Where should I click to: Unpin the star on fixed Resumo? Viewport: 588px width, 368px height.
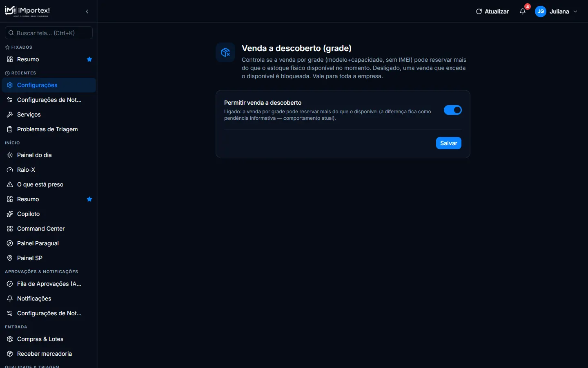[89, 59]
